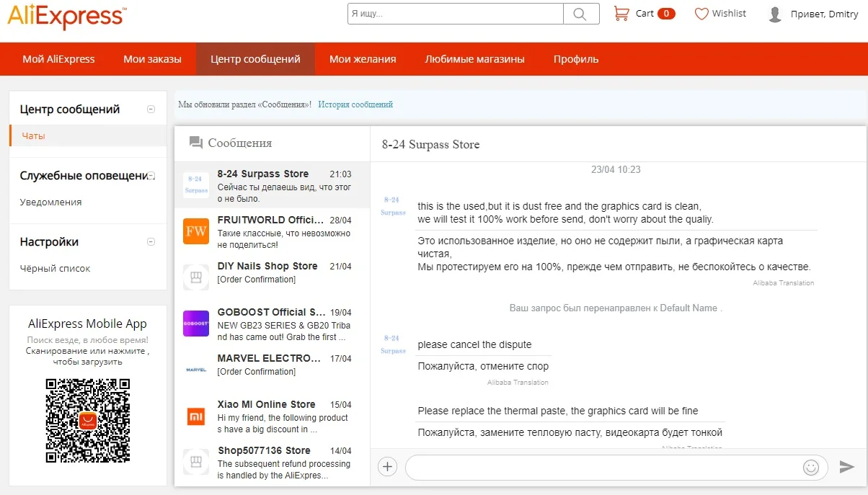868x495 pixels.
Task: Open the История сообщений link
Action: (x=355, y=104)
